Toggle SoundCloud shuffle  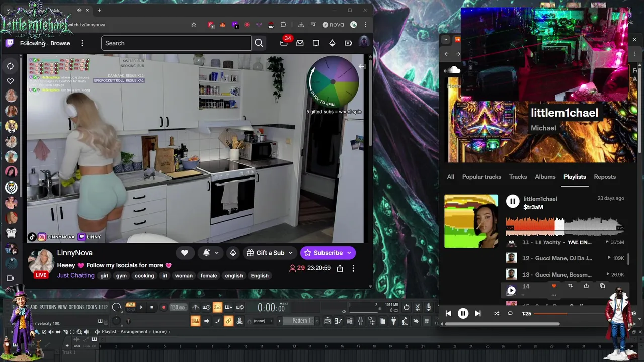click(x=497, y=313)
